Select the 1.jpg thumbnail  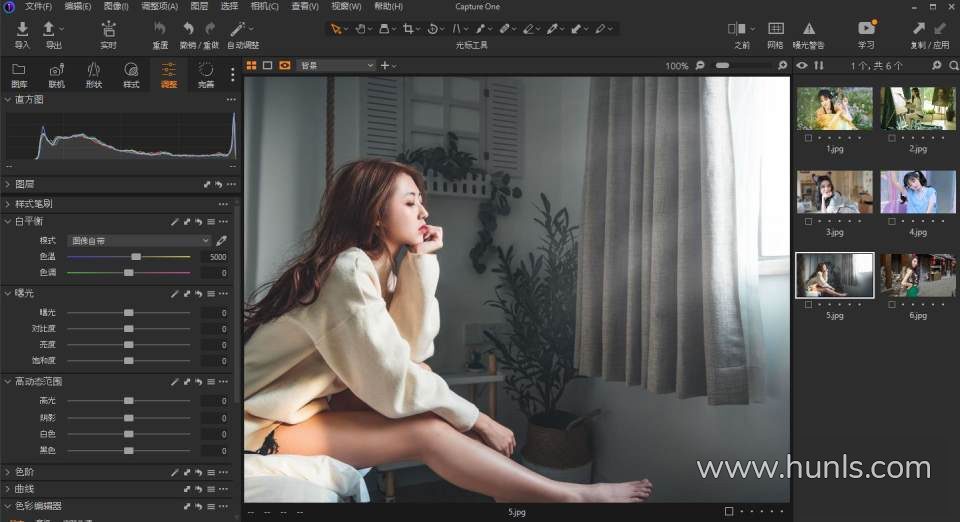click(x=834, y=108)
